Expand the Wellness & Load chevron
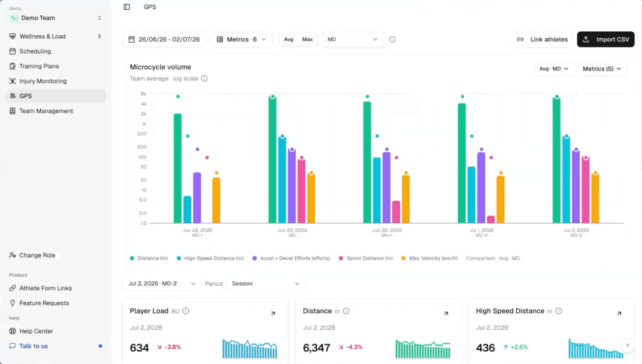The width and height of the screenshot is (642, 364). tap(99, 36)
